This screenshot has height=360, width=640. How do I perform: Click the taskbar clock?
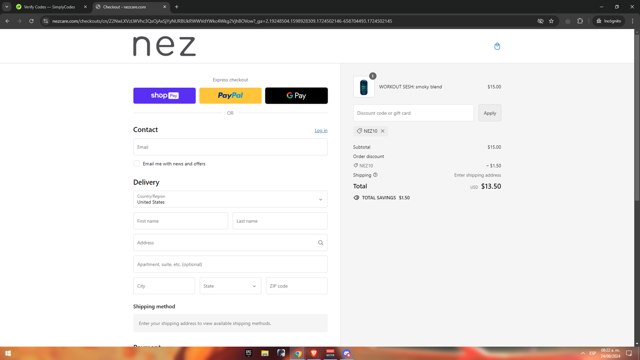610,353
